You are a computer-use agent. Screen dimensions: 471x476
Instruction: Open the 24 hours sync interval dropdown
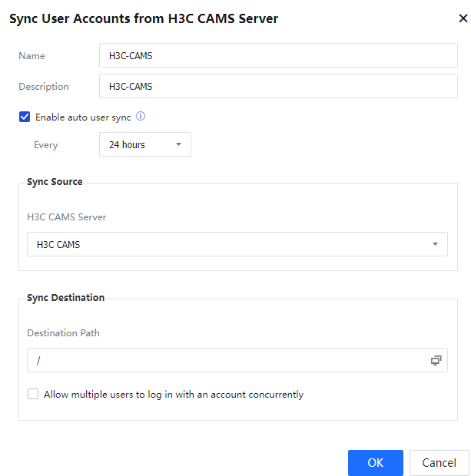(x=144, y=144)
